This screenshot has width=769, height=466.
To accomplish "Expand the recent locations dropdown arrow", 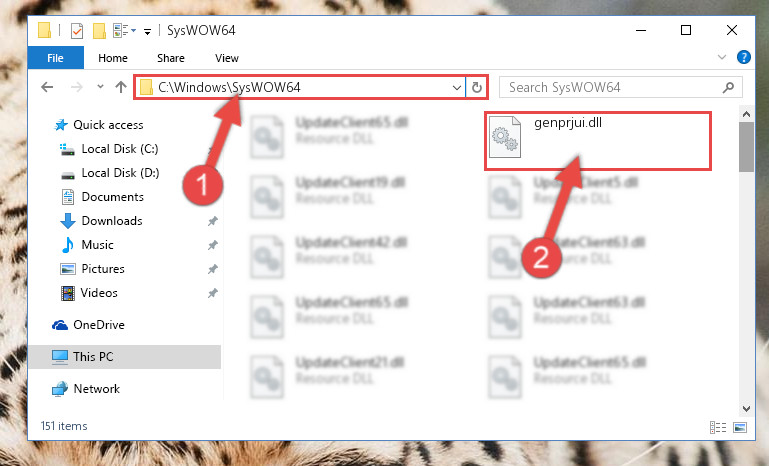I will pyautogui.click(x=100, y=87).
